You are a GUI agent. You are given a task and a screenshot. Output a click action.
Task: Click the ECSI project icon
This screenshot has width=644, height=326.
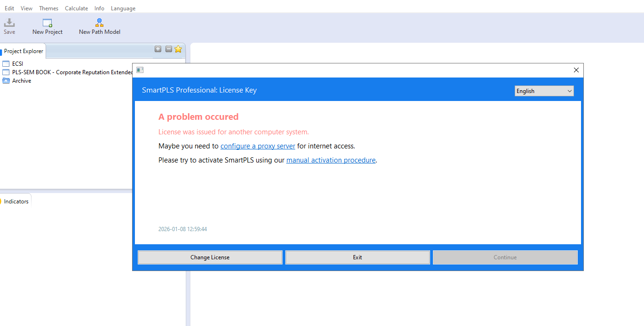[x=6, y=64]
